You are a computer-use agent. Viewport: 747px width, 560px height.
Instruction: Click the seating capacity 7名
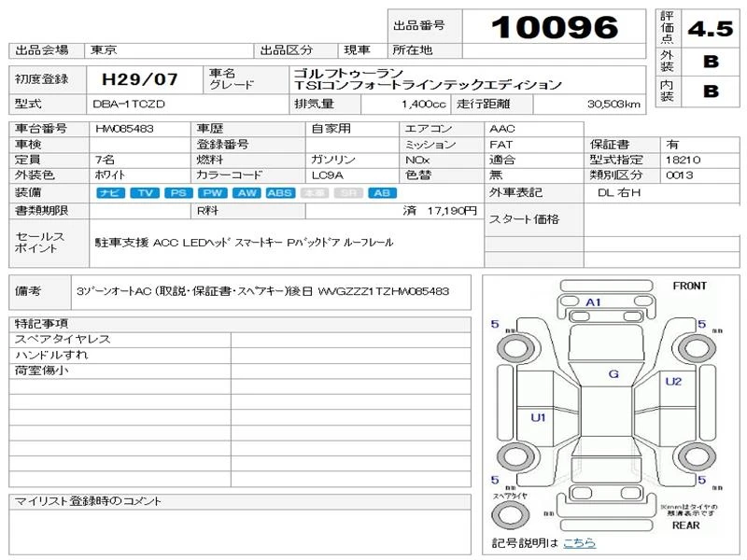[105, 160]
